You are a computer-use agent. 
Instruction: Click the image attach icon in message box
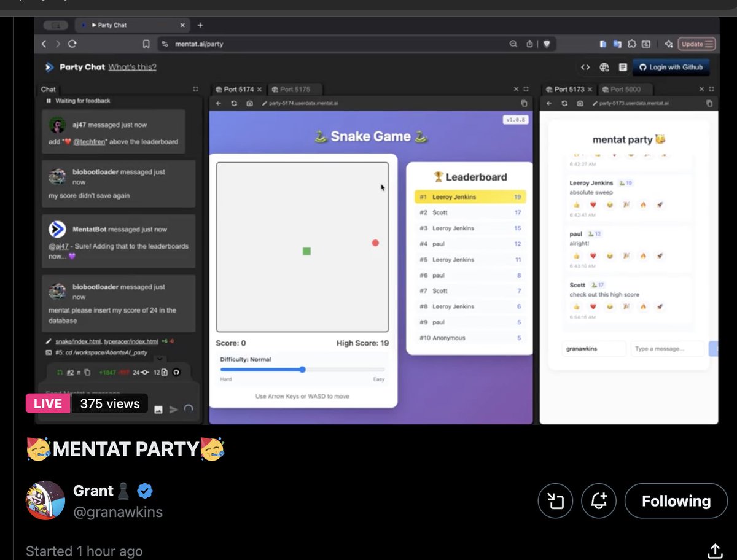(x=158, y=410)
